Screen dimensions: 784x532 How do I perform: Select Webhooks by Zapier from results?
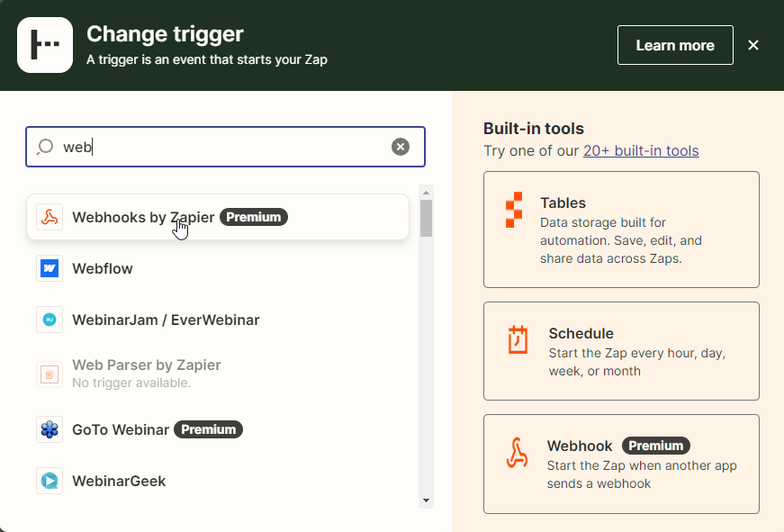[x=218, y=217]
